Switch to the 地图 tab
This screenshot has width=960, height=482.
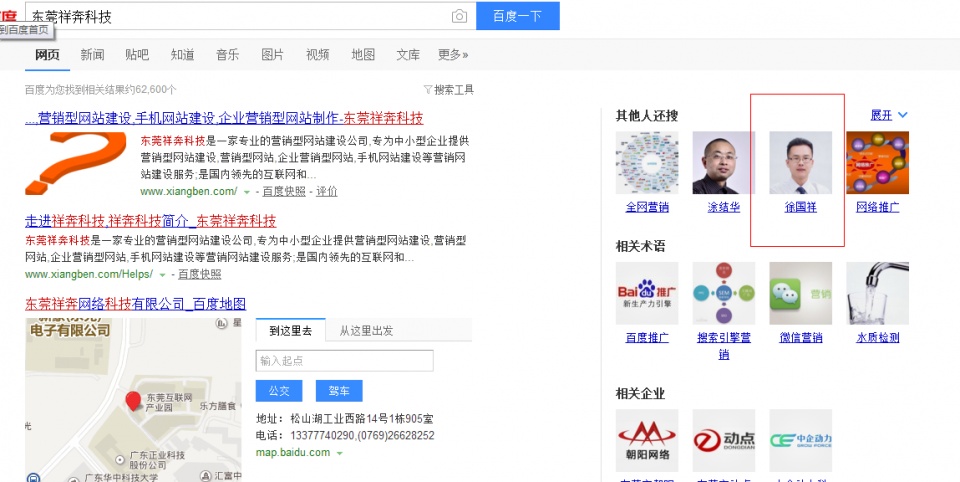363,55
